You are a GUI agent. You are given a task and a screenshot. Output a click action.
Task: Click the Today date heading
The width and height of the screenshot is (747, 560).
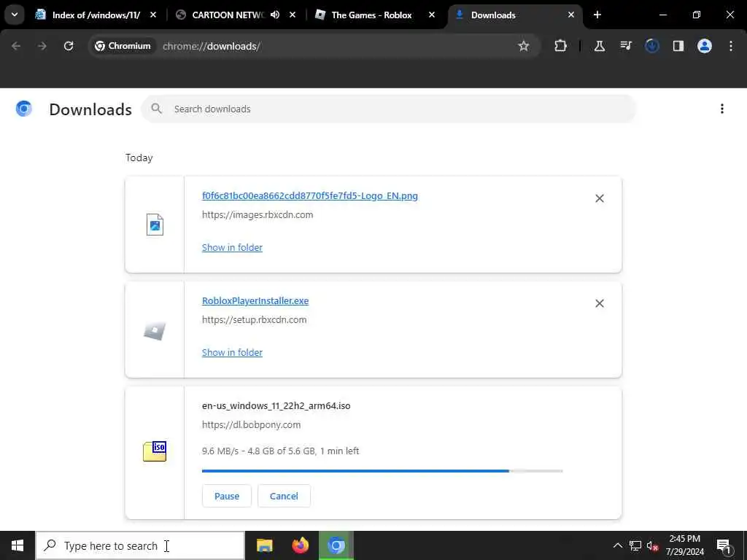tap(139, 158)
